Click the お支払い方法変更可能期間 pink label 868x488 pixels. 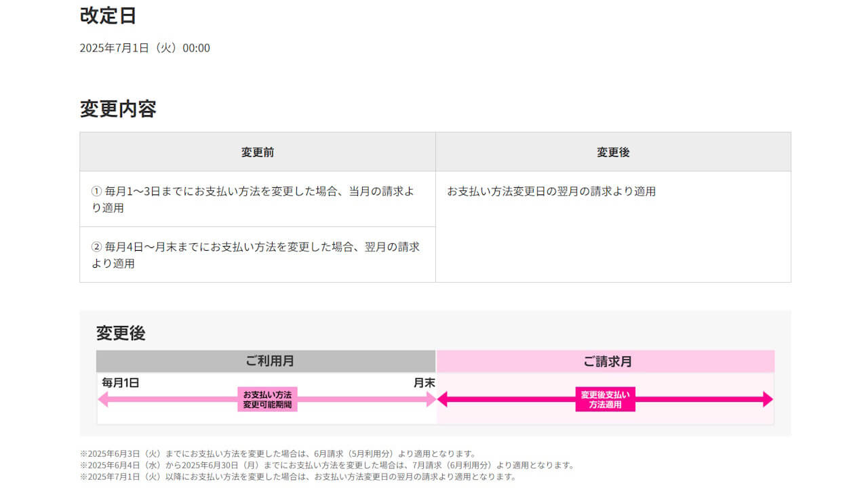click(x=267, y=399)
